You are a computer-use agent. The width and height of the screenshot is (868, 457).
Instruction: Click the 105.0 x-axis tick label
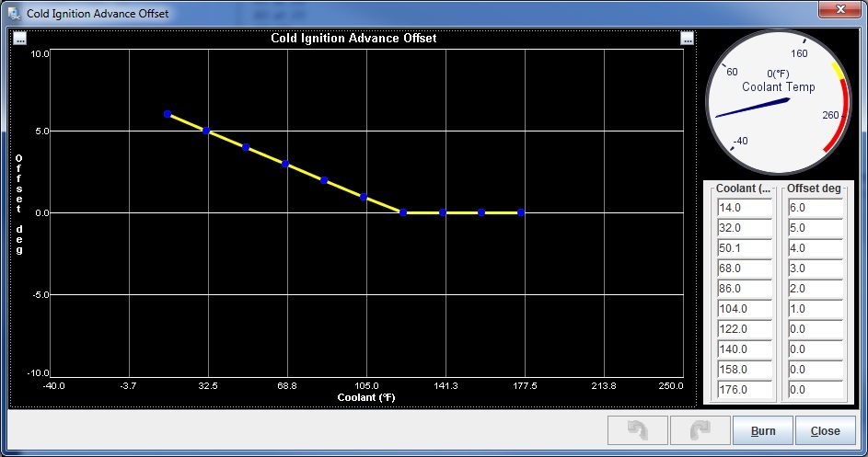(x=366, y=385)
